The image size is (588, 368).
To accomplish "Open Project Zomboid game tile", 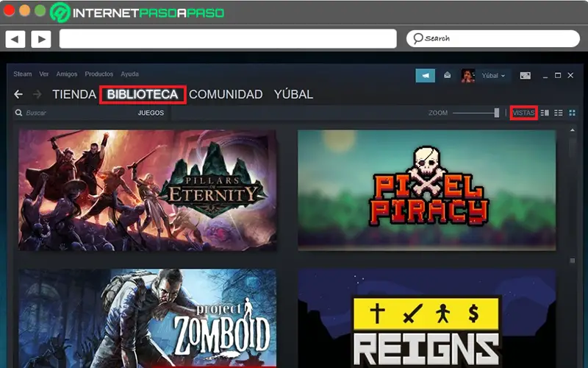I will pyautogui.click(x=148, y=319).
